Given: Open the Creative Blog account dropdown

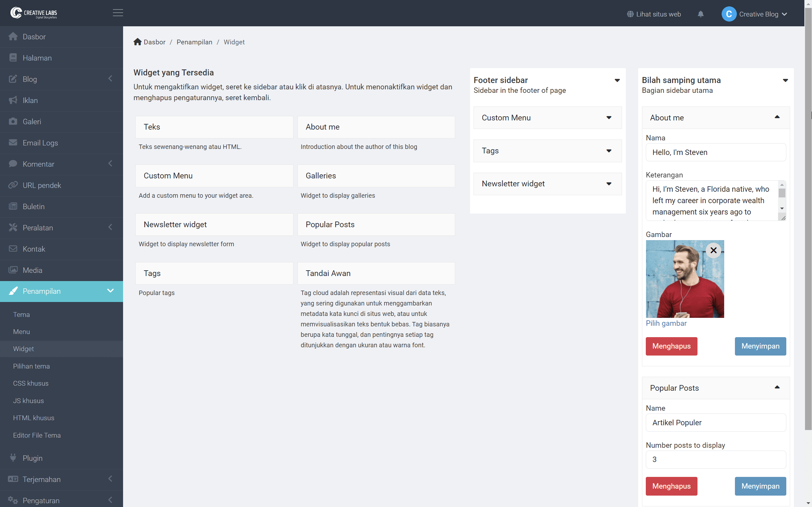Looking at the screenshot, I should [x=755, y=14].
